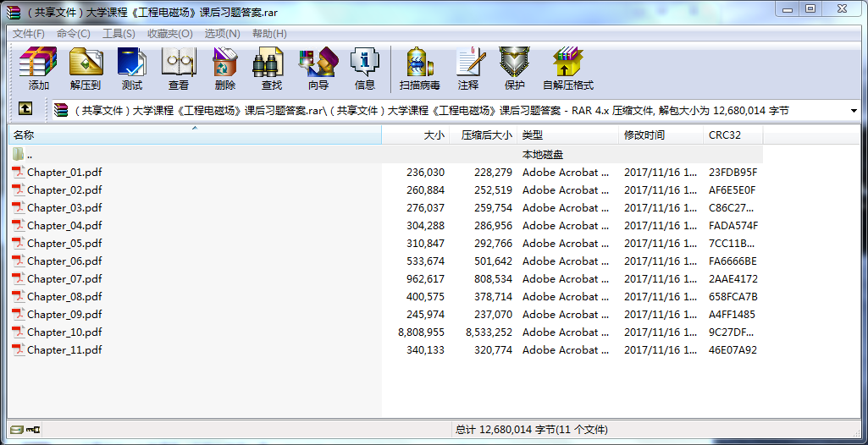The height and width of the screenshot is (445, 868).
Task: Sort by Type (类型) column header
Action: point(568,135)
